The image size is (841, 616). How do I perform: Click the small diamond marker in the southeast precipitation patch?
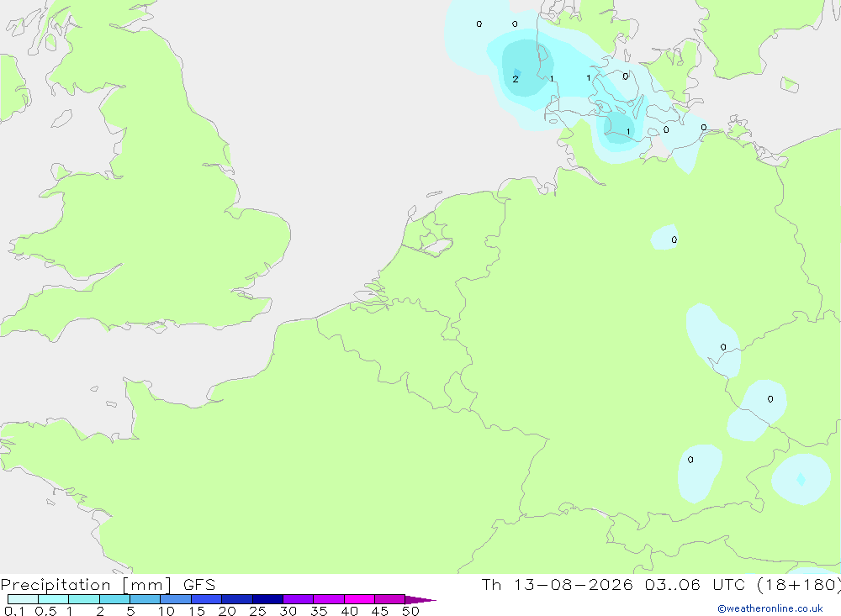[x=801, y=479]
